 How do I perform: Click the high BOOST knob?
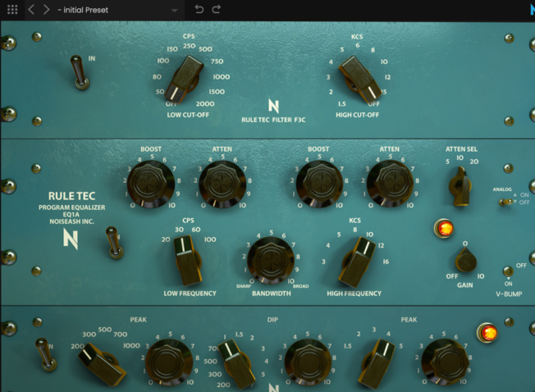[319, 184]
